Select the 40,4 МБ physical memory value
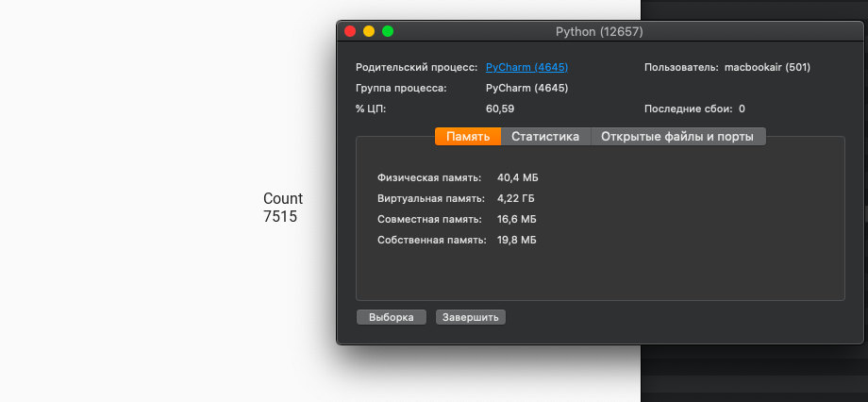The height and width of the screenshot is (402, 868). [518, 177]
